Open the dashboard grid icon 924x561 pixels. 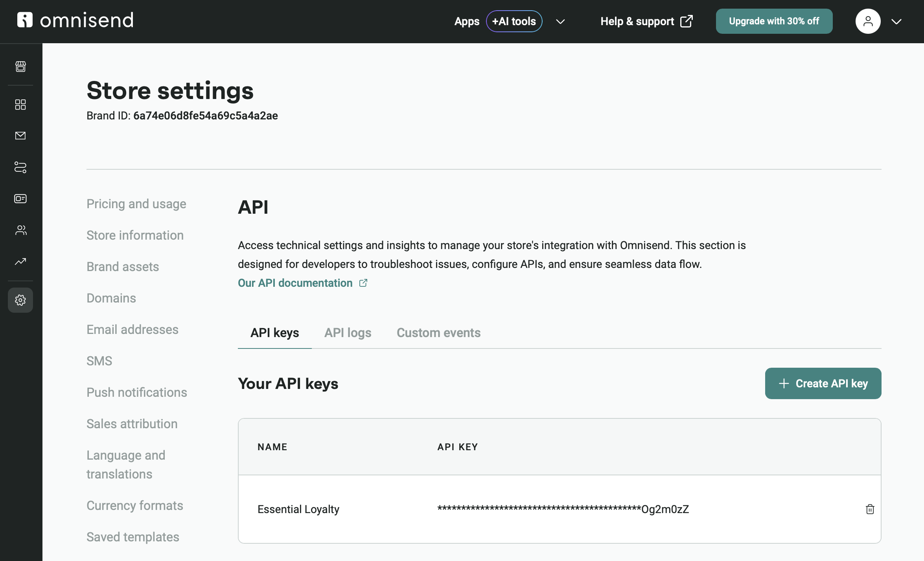tap(20, 104)
